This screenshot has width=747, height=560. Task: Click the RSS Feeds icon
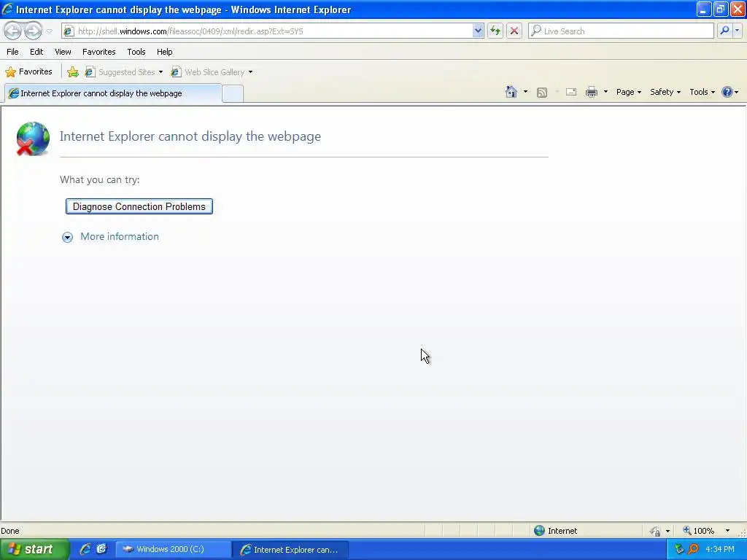542,93
